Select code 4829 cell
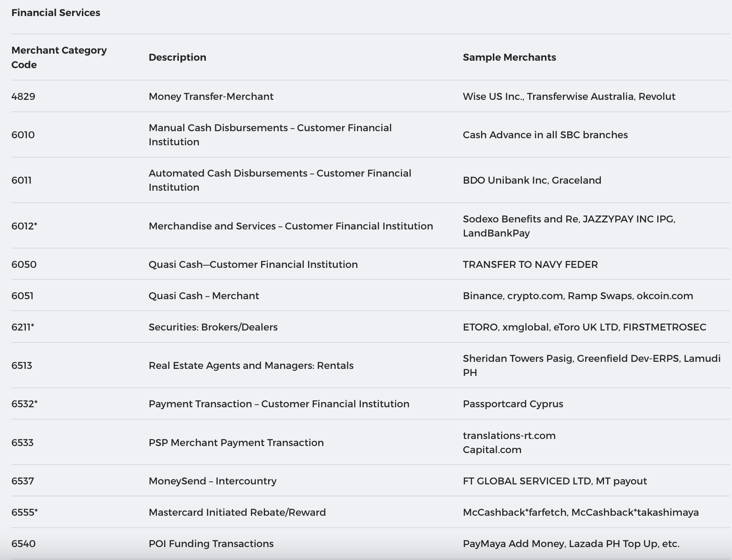Image resolution: width=732 pixels, height=560 pixels. (x=23, y=96)
